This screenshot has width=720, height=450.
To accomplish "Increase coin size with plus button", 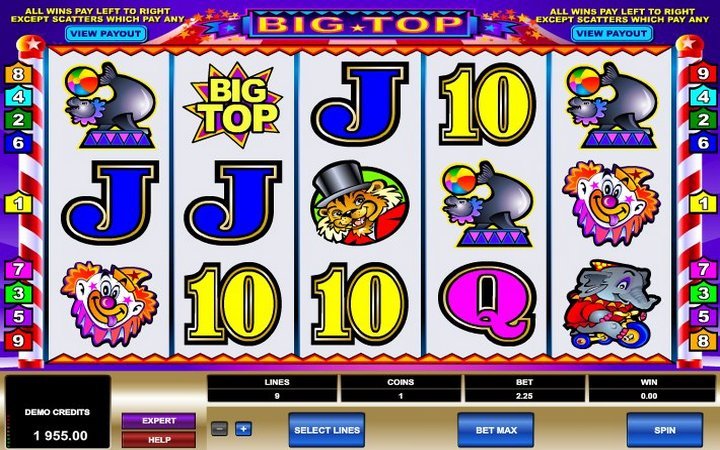I will pos(243,429).
